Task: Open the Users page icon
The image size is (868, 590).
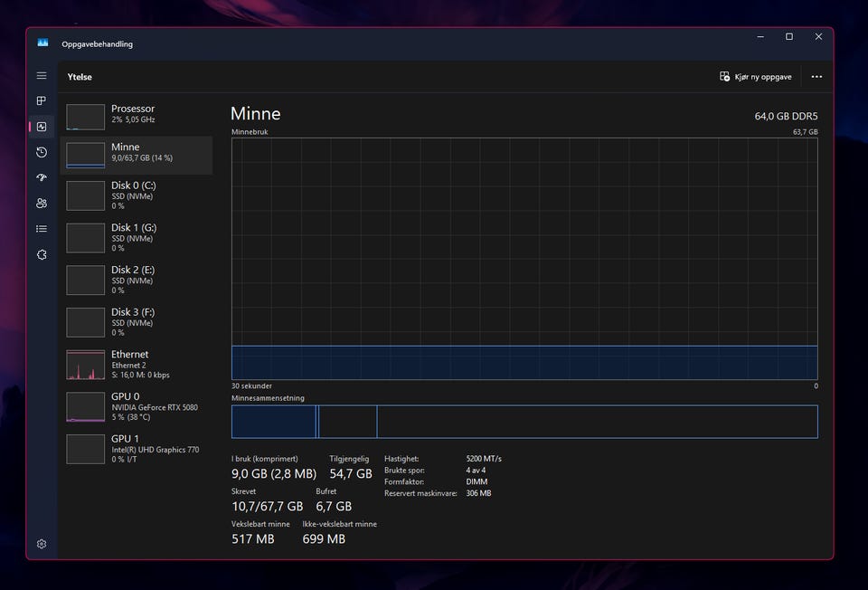Action: coord(42,203)
